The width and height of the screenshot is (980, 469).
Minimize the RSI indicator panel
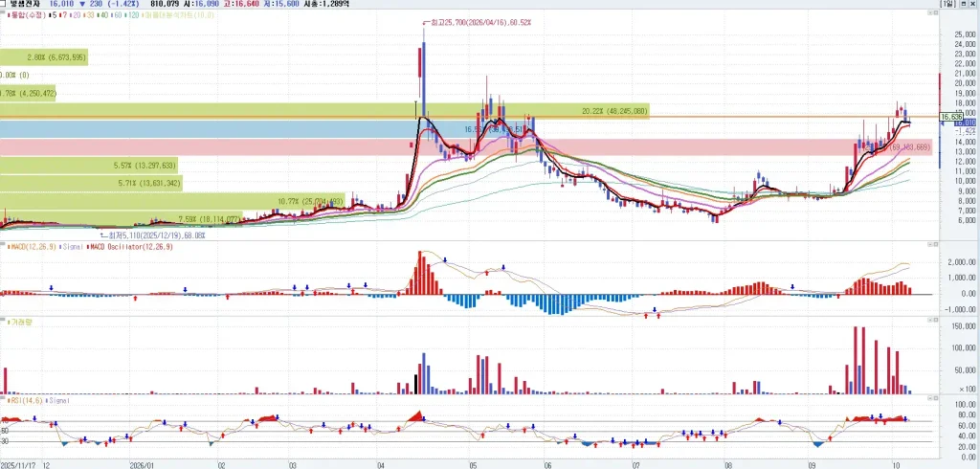coord(930,398)
